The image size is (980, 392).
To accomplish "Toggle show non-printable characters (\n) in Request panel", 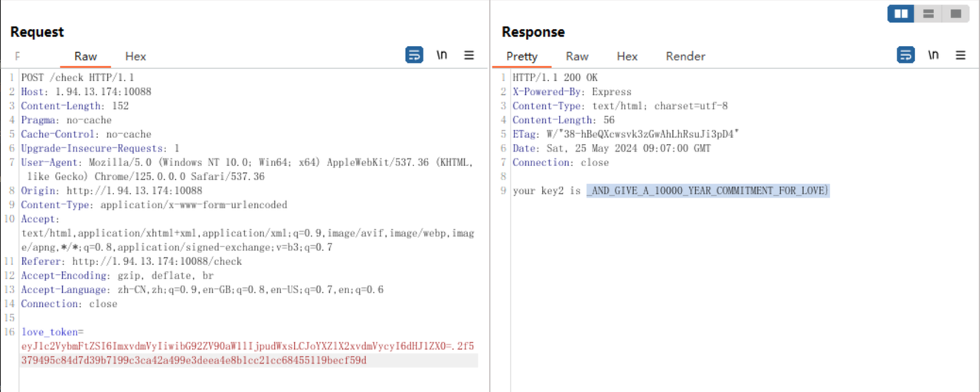I will coord(442,55).
